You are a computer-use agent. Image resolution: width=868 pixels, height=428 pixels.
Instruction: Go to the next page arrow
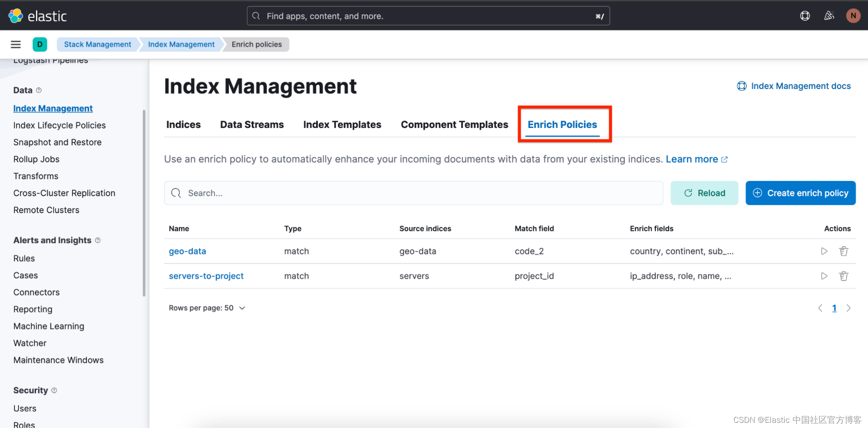coord(848,308)
